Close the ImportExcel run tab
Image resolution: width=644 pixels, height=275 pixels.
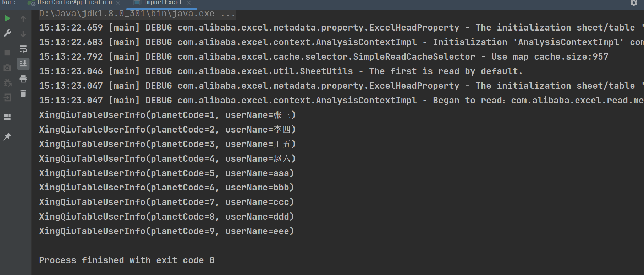tap(189, 3)
